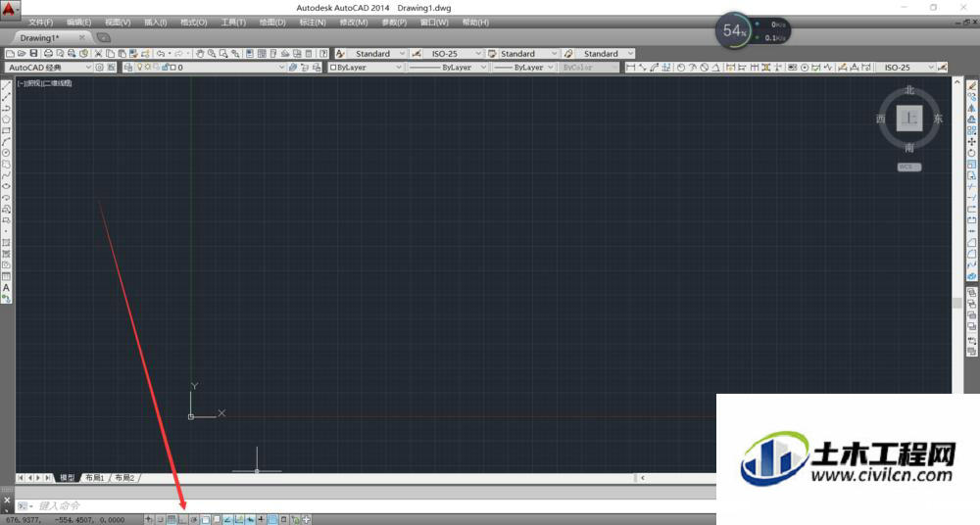Toggle Polar tracking in the status bar
The width and height of the screenshot is (980, 525).
tap(194, 519)
